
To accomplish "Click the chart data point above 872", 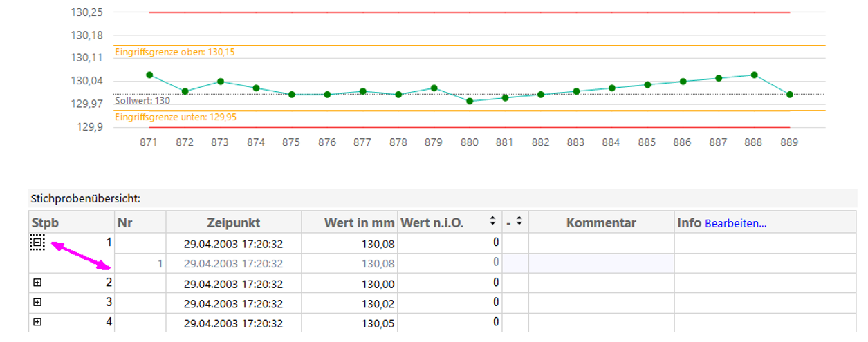I will tap(185, 91).
